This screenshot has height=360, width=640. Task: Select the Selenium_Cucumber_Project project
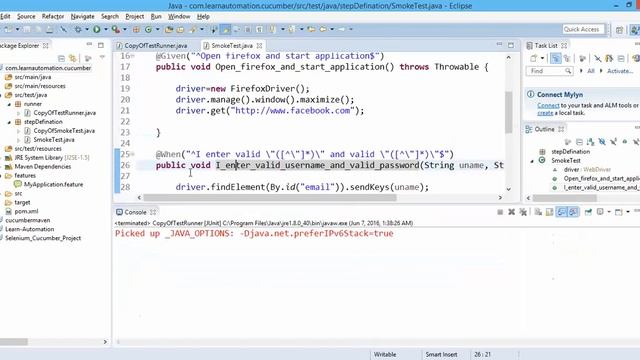pos(43,238)
